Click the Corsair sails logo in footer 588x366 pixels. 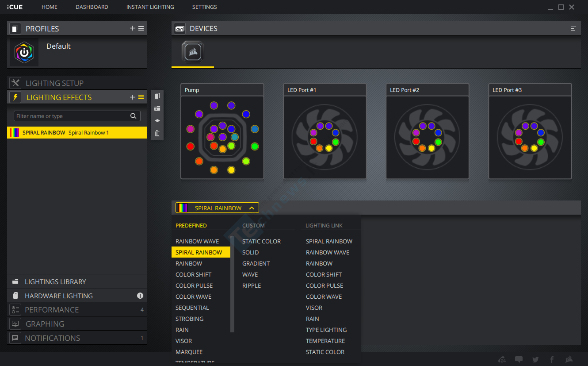[569, 359]
